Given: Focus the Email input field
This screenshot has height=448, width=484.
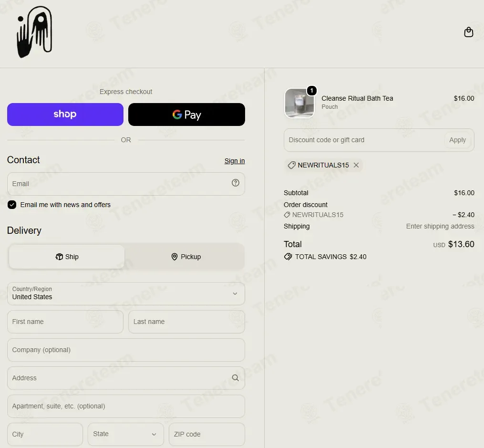Looking at the screenshot, I should click(126, 184).
